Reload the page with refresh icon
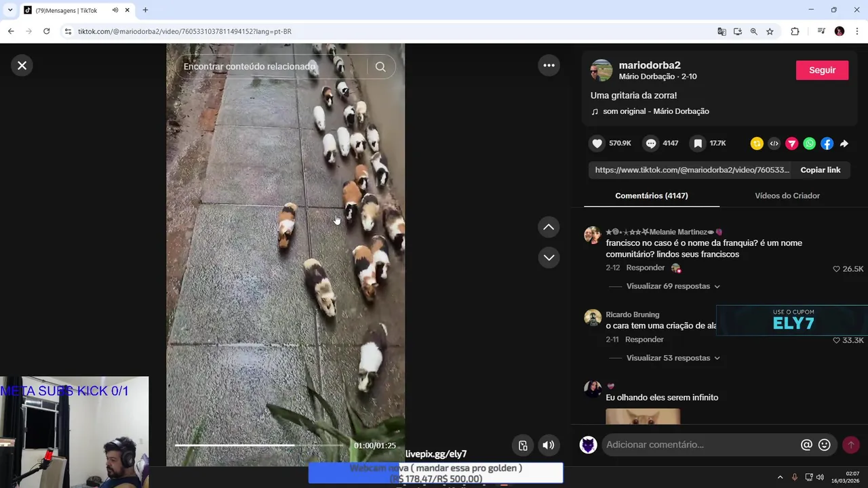The width and height of the screenshot is (868, 488). (x=46, y=31)
